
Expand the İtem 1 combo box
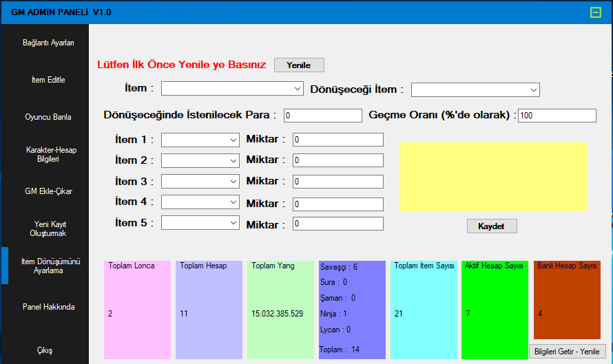(x=200, y=140)
